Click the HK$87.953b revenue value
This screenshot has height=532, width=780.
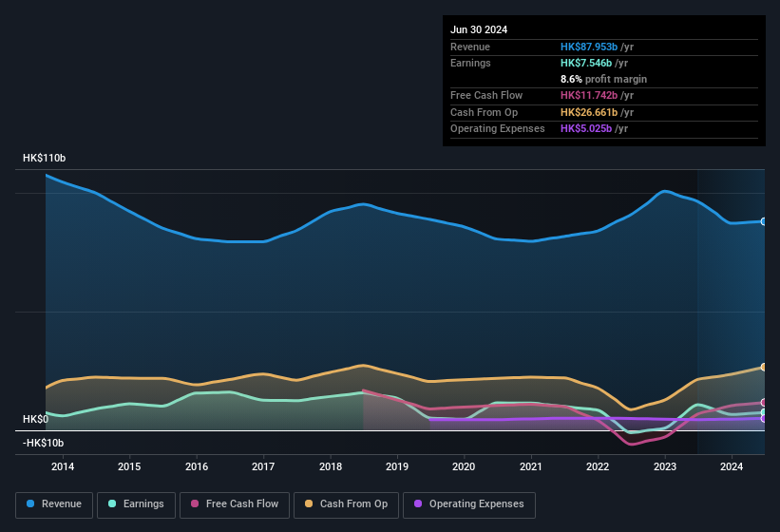(589, 47)
